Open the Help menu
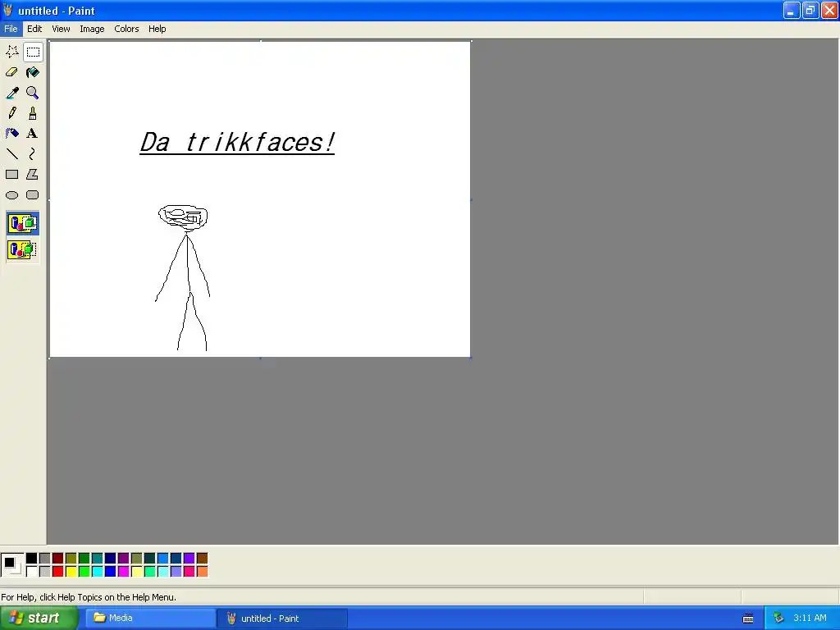This screenshot has width=840, height=630. point(157,29)
